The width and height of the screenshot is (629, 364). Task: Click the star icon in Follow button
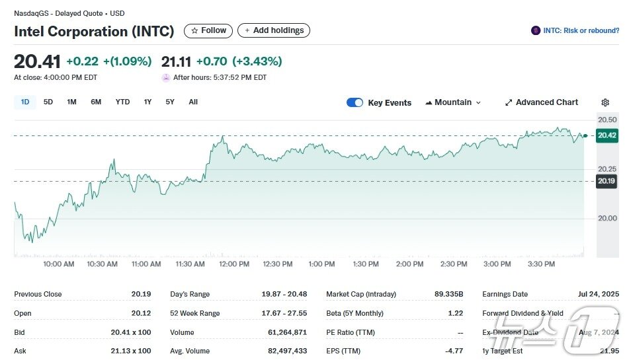[194, 30]
